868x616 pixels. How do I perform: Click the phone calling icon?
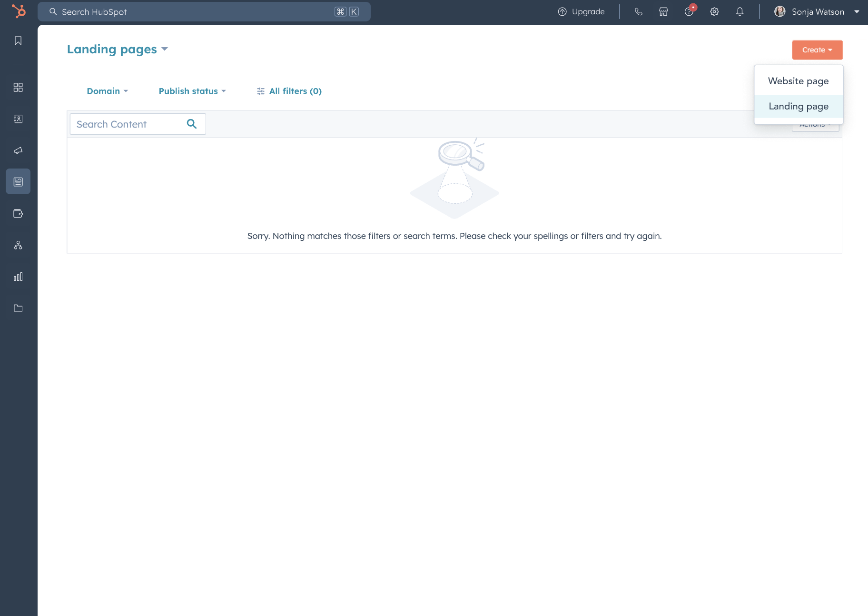click(639, 12)
